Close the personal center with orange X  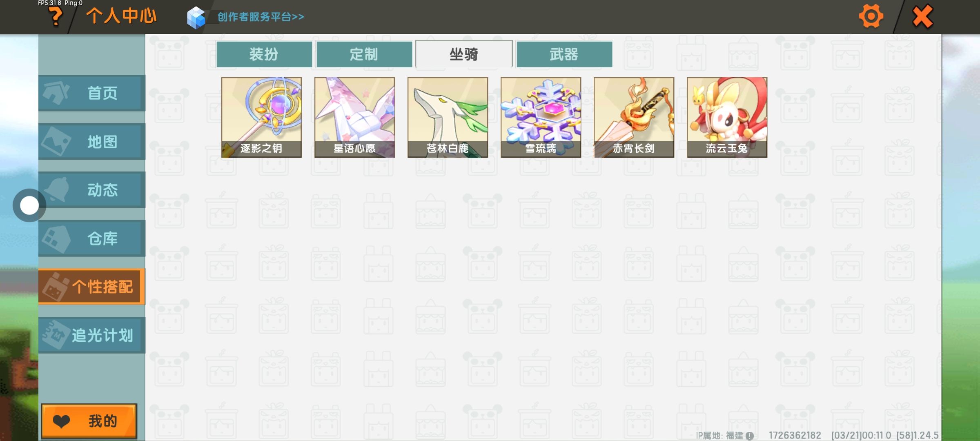point(922,17)
